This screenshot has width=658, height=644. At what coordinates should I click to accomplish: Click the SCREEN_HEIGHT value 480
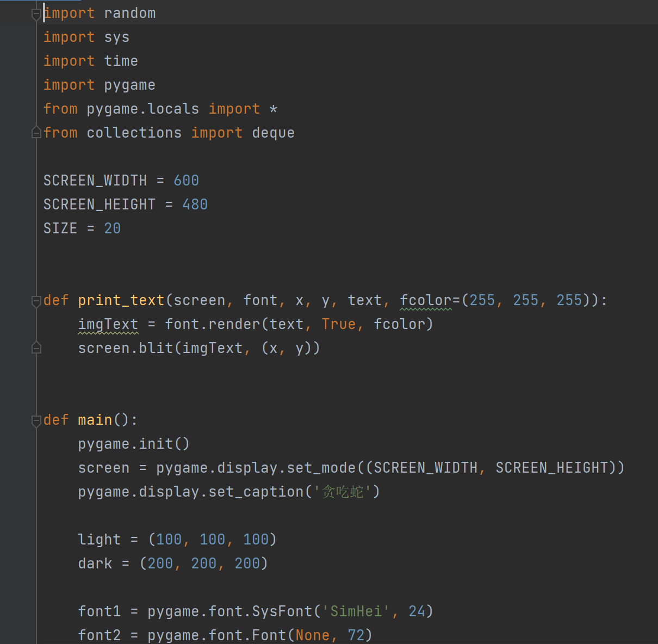point(195,205)
